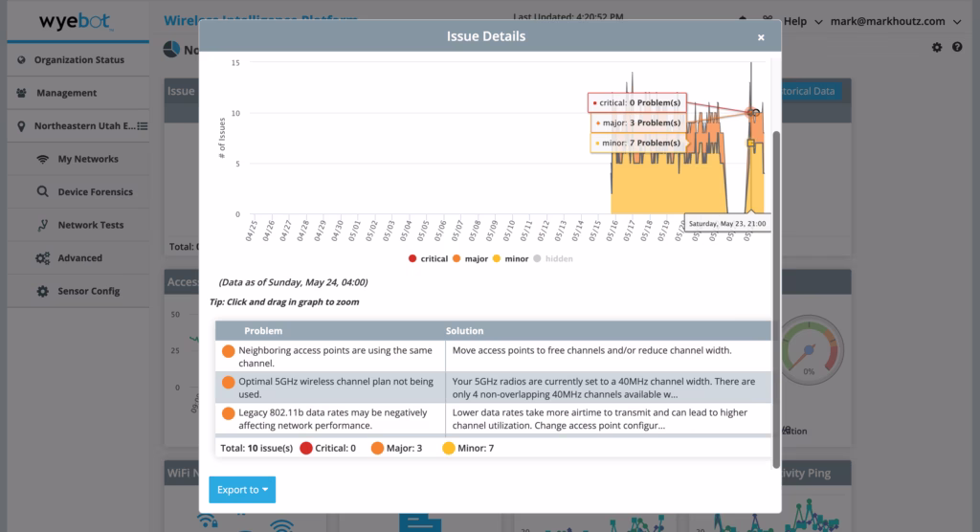This screenshot has width=980, height=532.
Task: Open the location list icon beside Northeastern Utah
Action: click(x=143, y=126)
